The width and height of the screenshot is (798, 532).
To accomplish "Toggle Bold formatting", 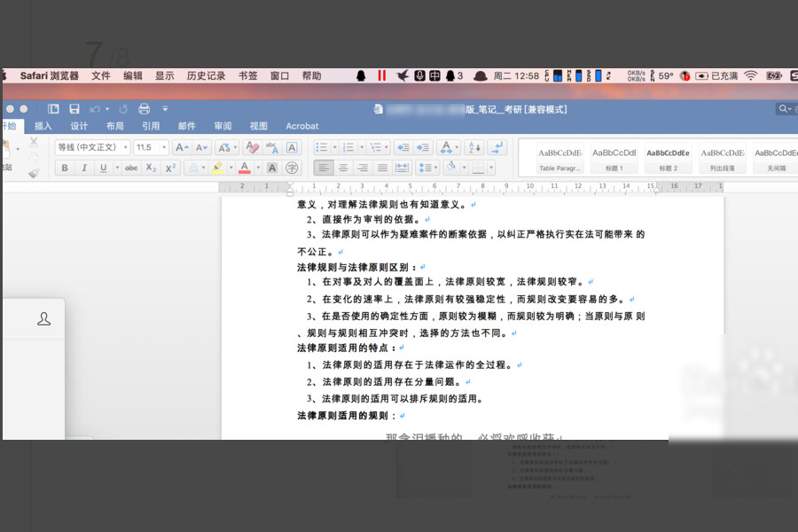I will (64, 168).
